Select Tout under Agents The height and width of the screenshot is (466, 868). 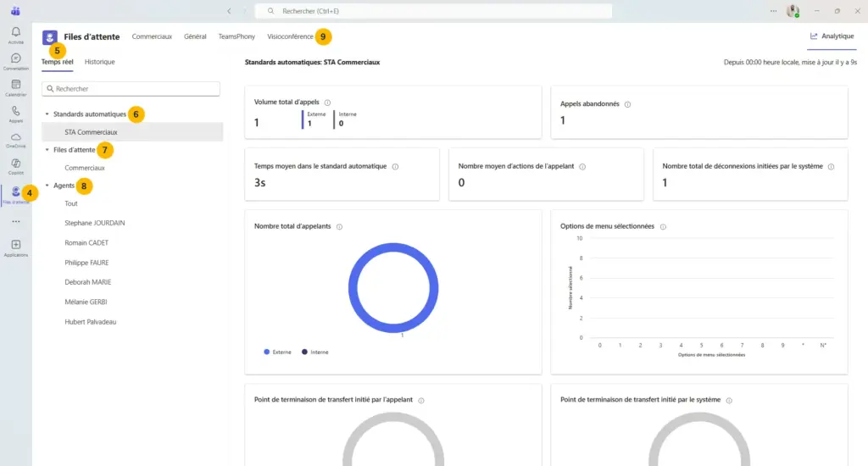click(x=71, y=203)
